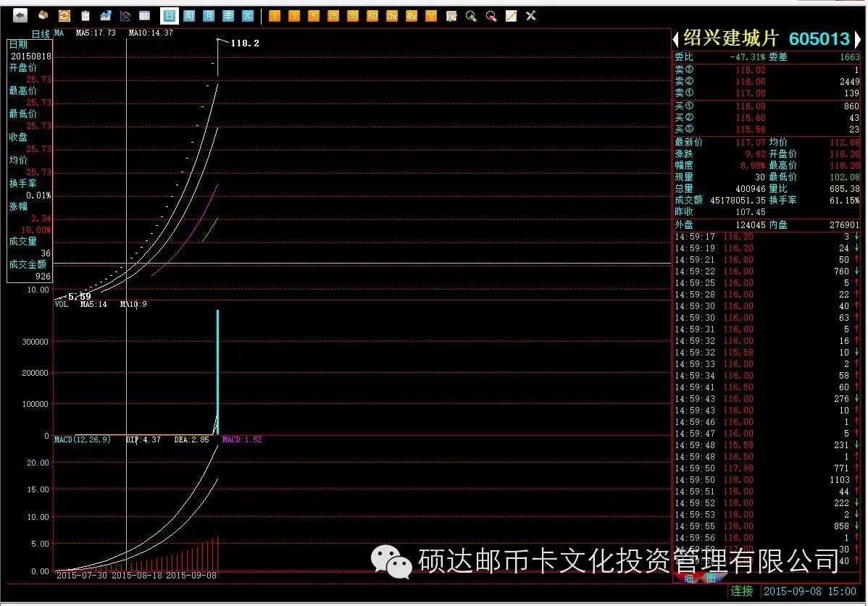Switch to 图 chart tab
This screenshot has width=868, height=606.
711,578
